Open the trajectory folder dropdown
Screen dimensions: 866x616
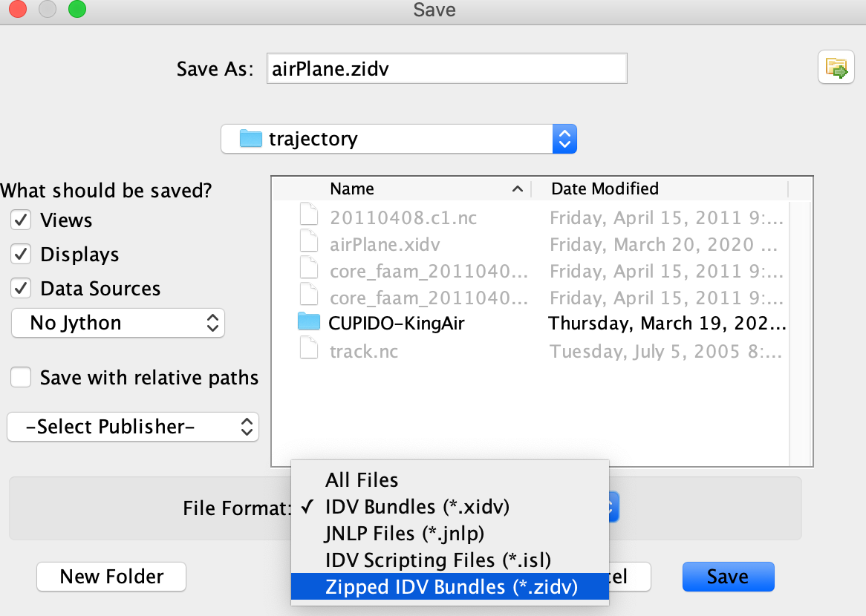click(399, 139)
